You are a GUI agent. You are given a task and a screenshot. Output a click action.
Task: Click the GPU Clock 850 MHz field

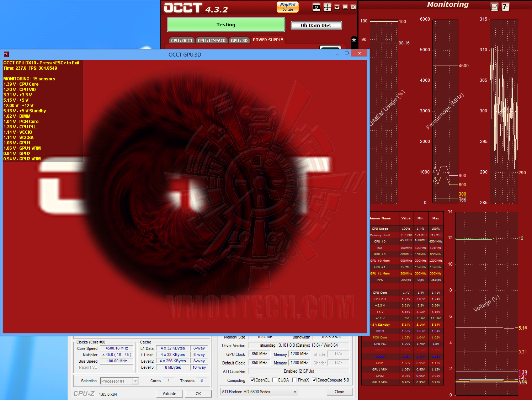pyautogui.click(x=260, y=354)
